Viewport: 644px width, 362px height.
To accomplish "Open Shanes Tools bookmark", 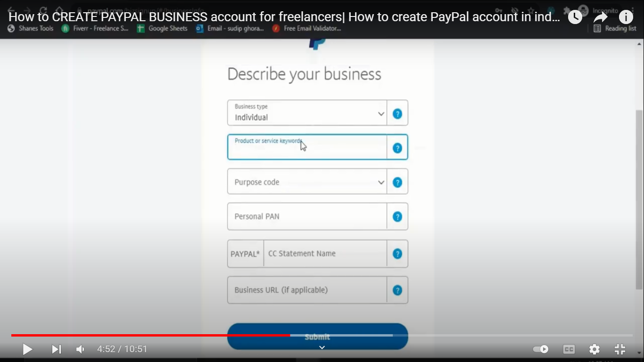I will 31,28.
